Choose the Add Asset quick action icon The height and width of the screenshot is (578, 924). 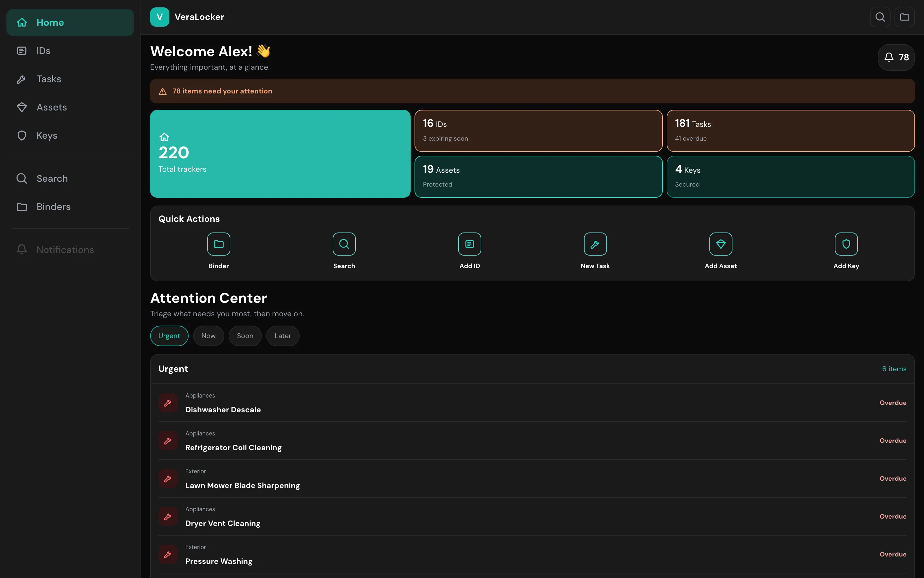[721, 244]
